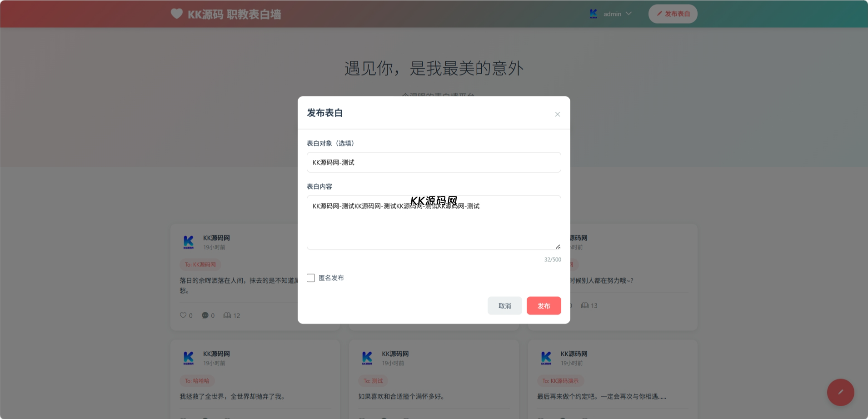The width and height of the screenshot is (868, 419).
Task: Click the To: 哈哈哈 tag
Action: [x=197, y=381]
